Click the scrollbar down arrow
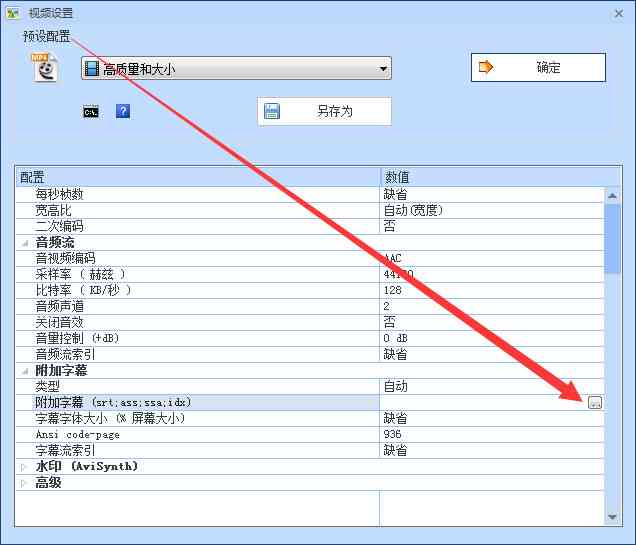Screen dimensions: 636x545 tap(612, 517)
